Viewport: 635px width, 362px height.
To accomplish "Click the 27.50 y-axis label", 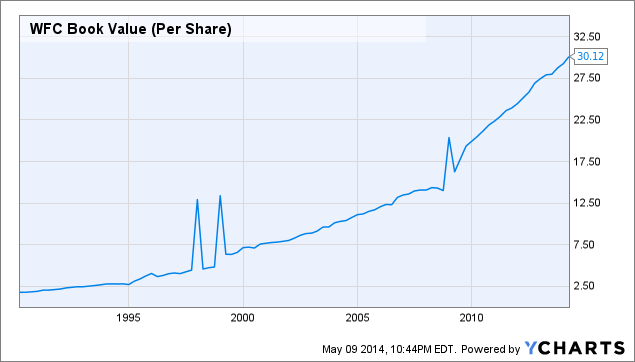I will [x=587, y=78].
